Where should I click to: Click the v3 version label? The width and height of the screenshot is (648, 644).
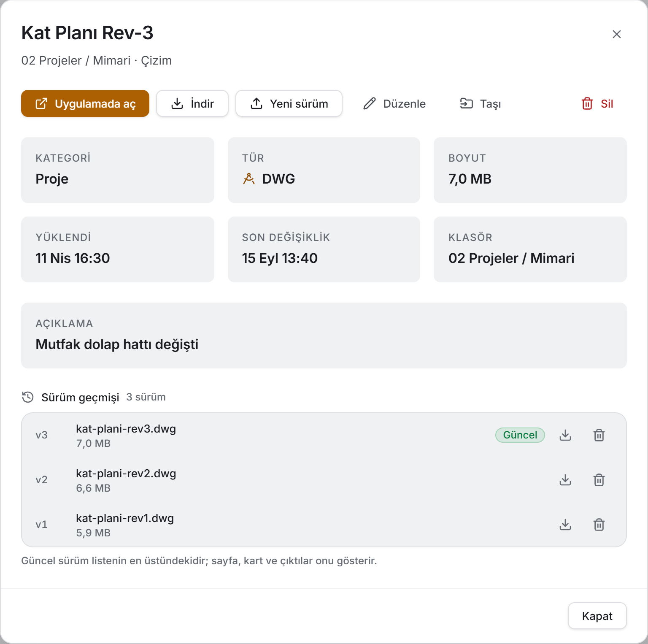[x=41, y=435]
